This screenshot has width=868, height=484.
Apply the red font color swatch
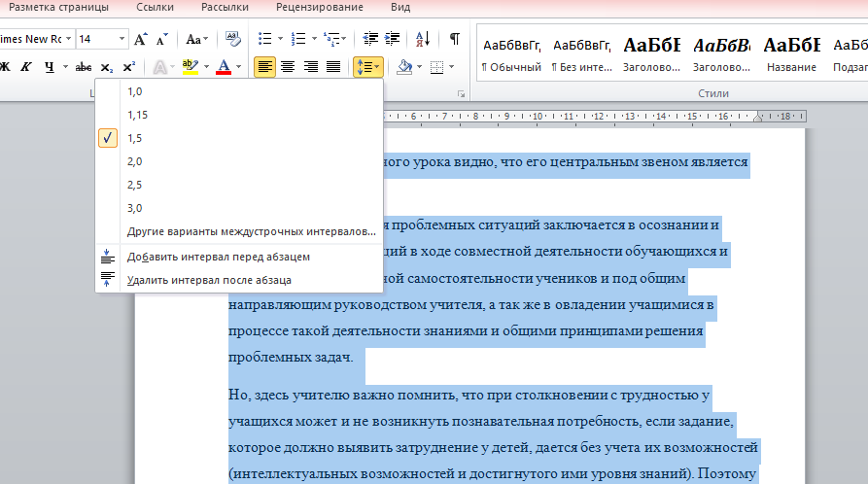point(225,67)
